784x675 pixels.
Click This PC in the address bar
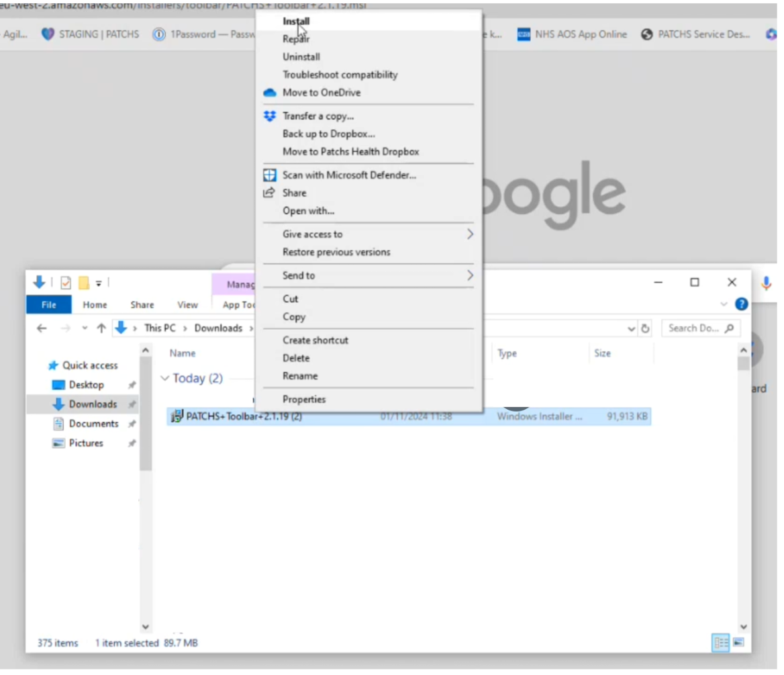pyautogui.click(x=160, y=328)
